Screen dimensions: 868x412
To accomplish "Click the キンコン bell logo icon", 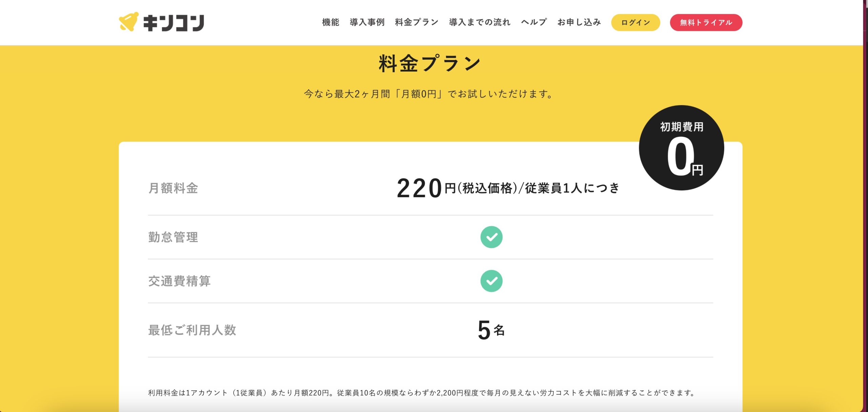I will point(129,22).
